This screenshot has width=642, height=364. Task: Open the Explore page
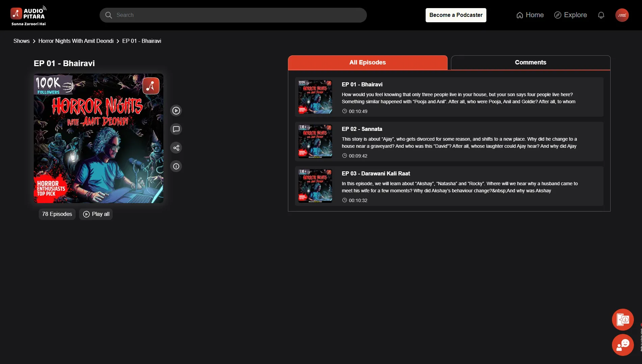[570, 15]
